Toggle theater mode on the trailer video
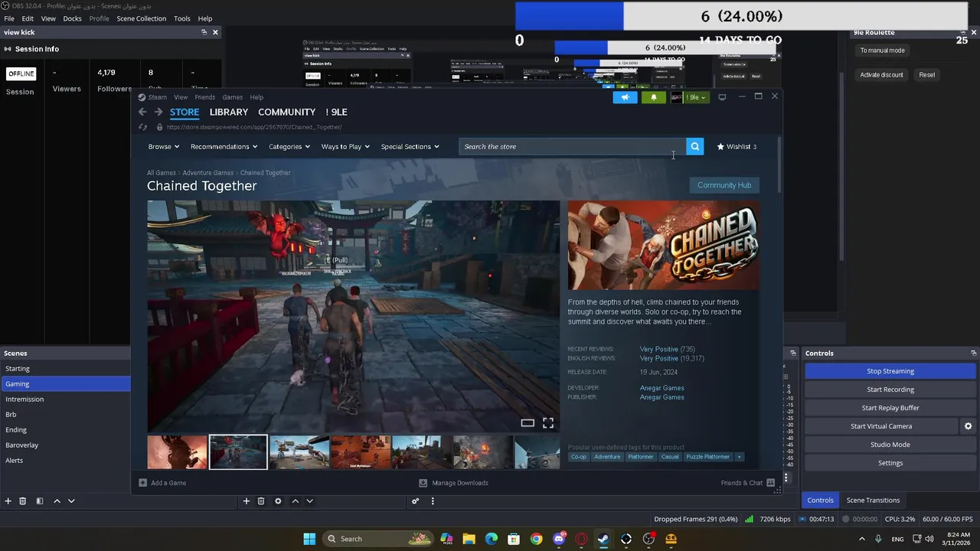 tap(528, 422)
